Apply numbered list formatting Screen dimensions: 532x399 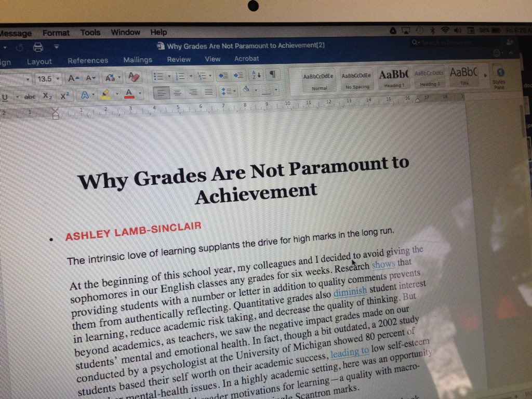(x=180, y=76)
